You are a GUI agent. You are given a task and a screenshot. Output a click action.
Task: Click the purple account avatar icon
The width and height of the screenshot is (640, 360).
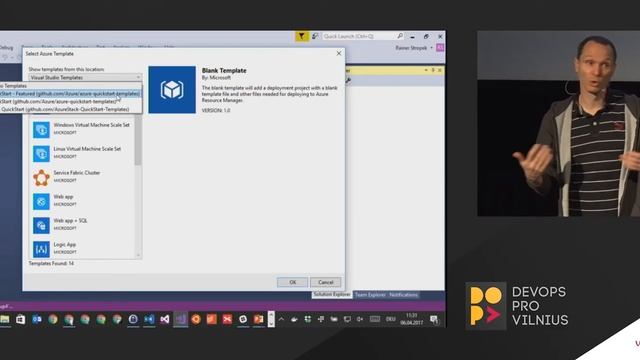click(440, 48)
